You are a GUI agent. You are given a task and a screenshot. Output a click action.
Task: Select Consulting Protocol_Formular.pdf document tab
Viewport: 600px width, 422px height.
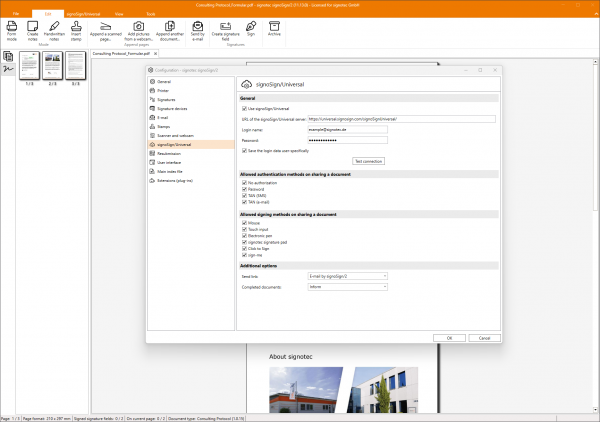tap(121, 54)
